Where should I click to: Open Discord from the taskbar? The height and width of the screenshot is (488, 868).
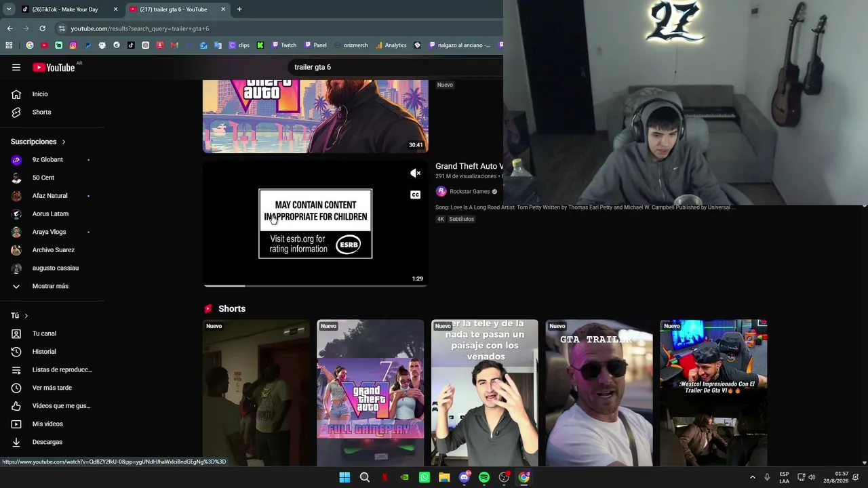pos(465,477)
